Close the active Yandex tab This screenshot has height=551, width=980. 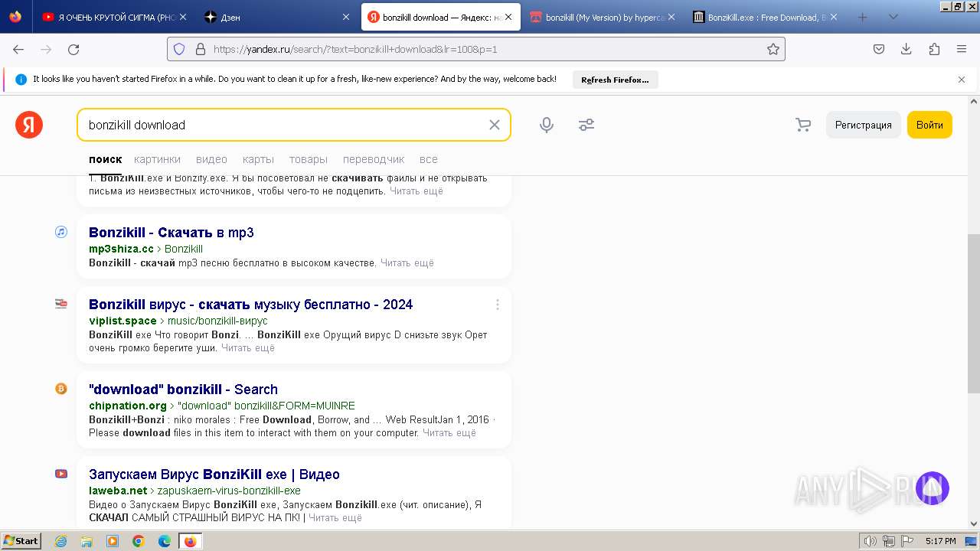(x=508, y=17)
